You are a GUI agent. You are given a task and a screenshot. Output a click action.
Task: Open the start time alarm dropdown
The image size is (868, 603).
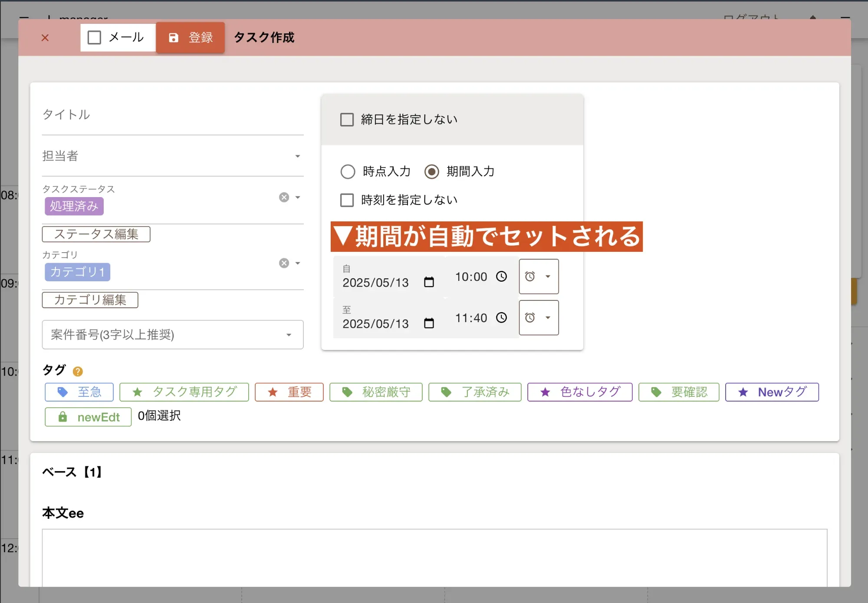(x=539, y=277)
